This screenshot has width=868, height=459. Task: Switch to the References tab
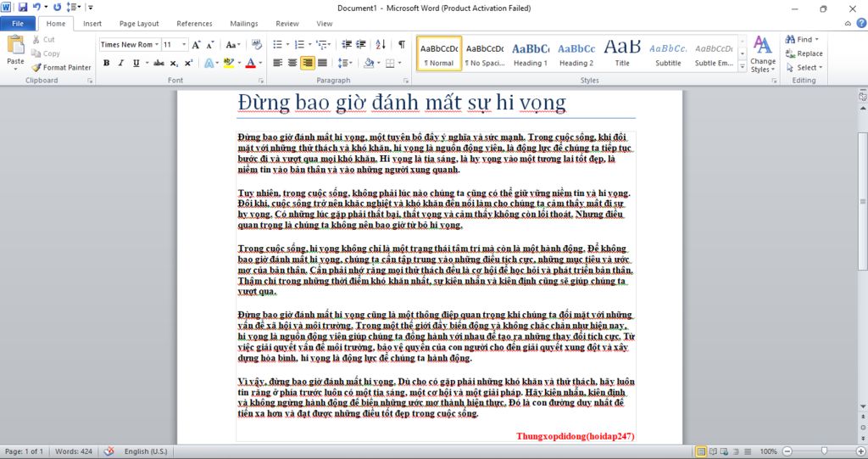194,23
